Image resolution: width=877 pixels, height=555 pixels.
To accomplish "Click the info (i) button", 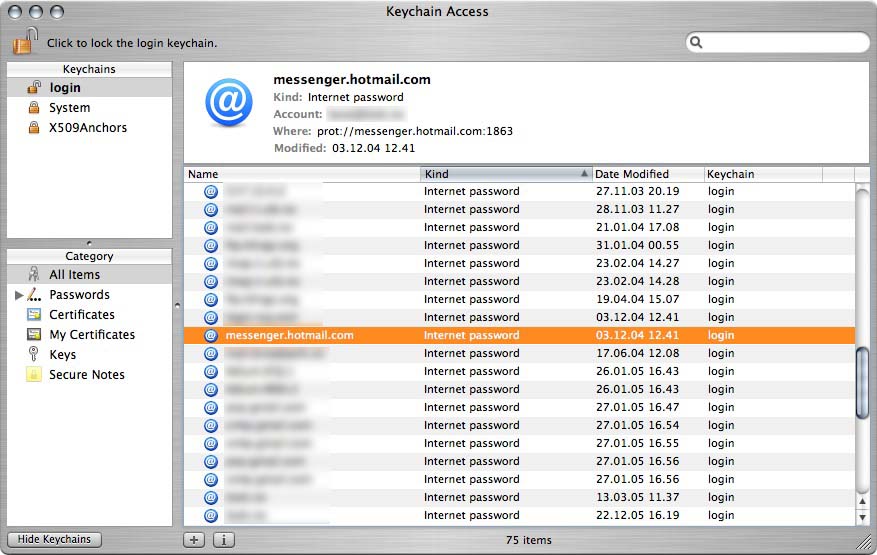I will click(224, 540).
